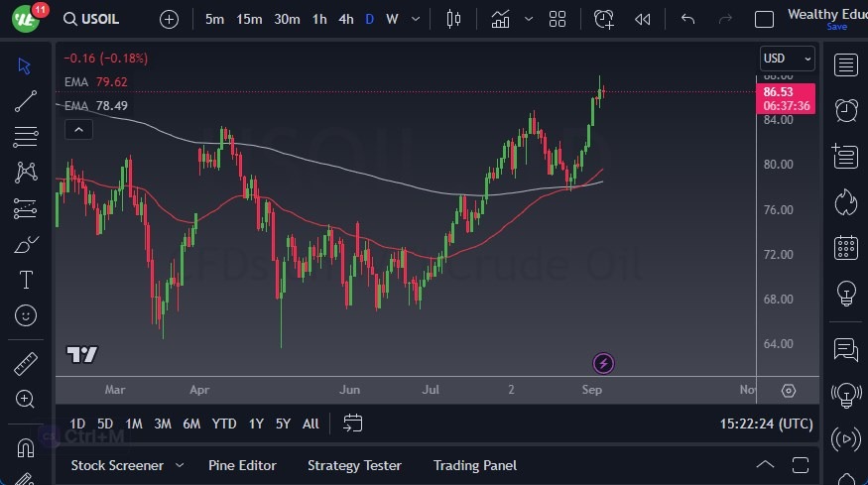Image resolution: width=868 pixels, height=485 pixels.
Task: Open the indicators chart icon
Action: (x=500, y=19)
